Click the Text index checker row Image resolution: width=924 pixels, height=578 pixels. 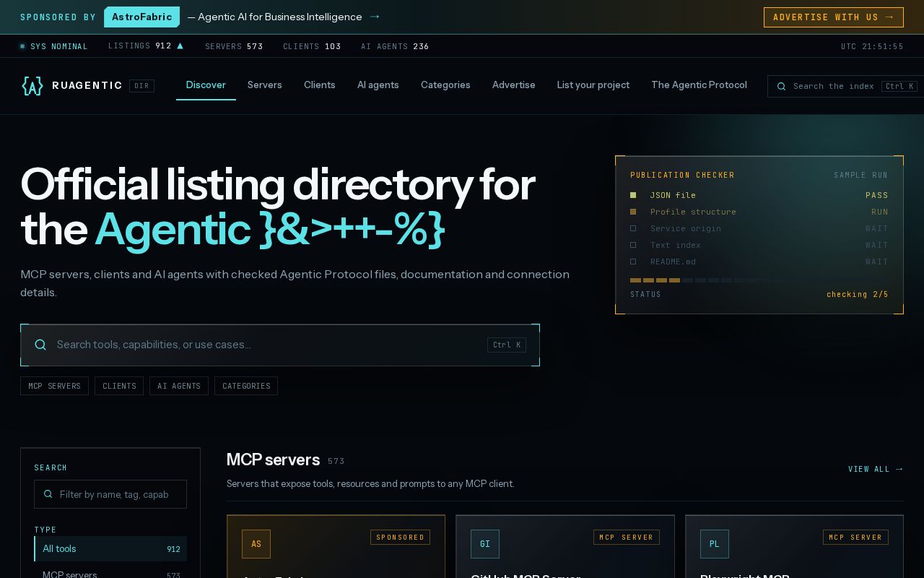[759, 245]
